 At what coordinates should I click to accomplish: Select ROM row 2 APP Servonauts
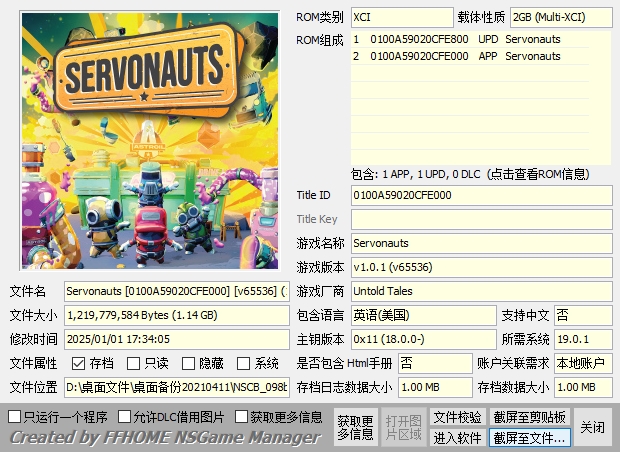[470, 56]
